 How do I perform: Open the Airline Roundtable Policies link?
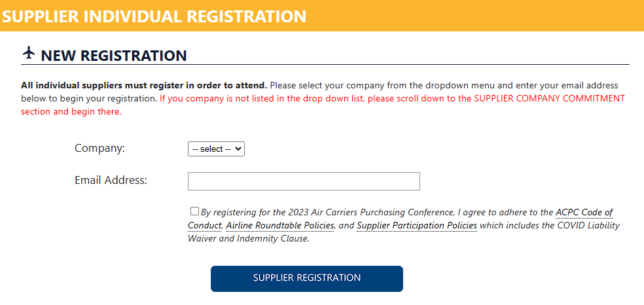pyautogui.click(x=279, y=225)
